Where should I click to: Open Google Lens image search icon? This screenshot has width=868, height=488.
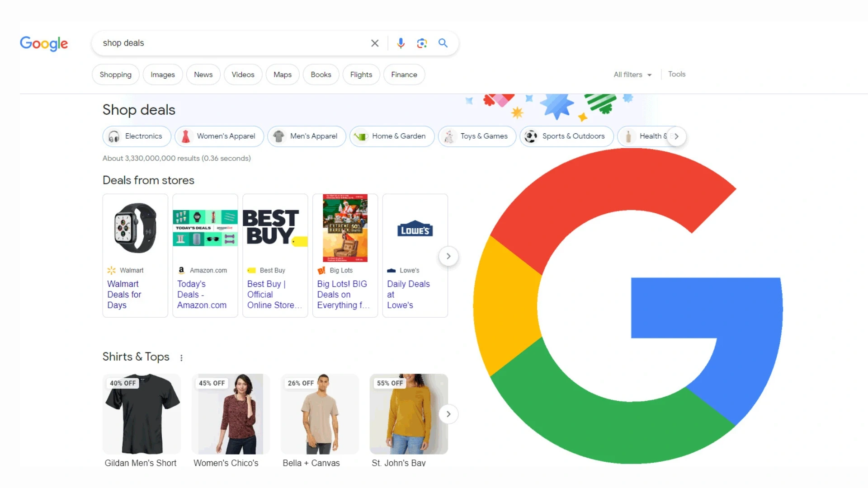click(x=422, y=43)
